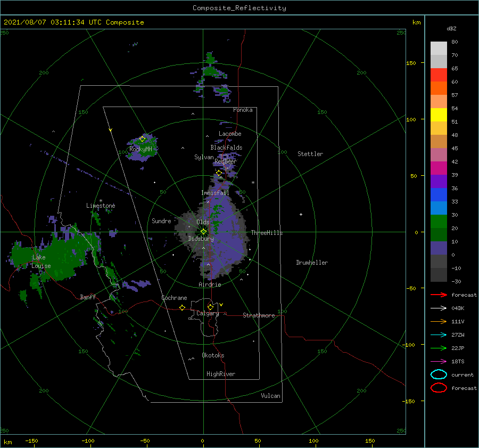This screenshot has height=448, width=479.
Task: Click the 33 dBZ blue color swatch
Action: (439, 208)
